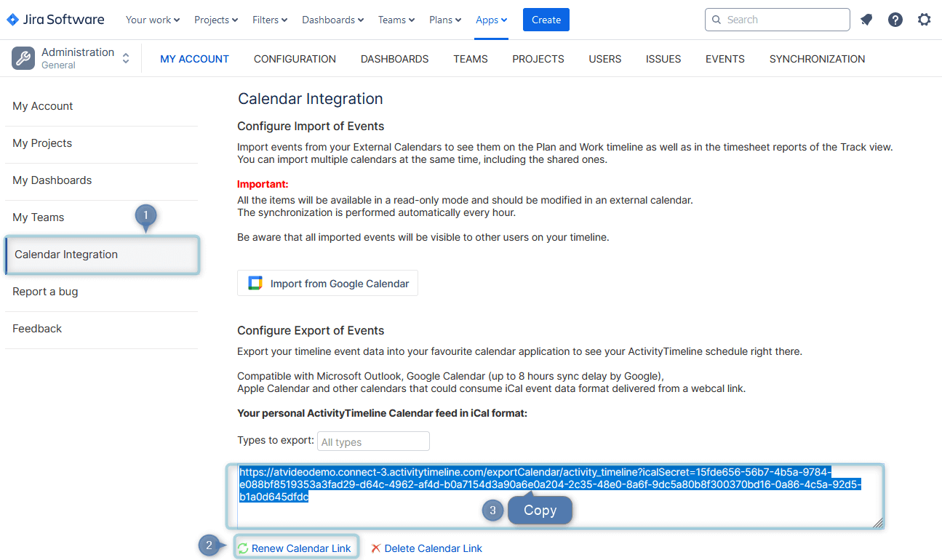Open the help question mark icon
The width and height of the screenshot is (942, 560).
(x=895, y=20)
